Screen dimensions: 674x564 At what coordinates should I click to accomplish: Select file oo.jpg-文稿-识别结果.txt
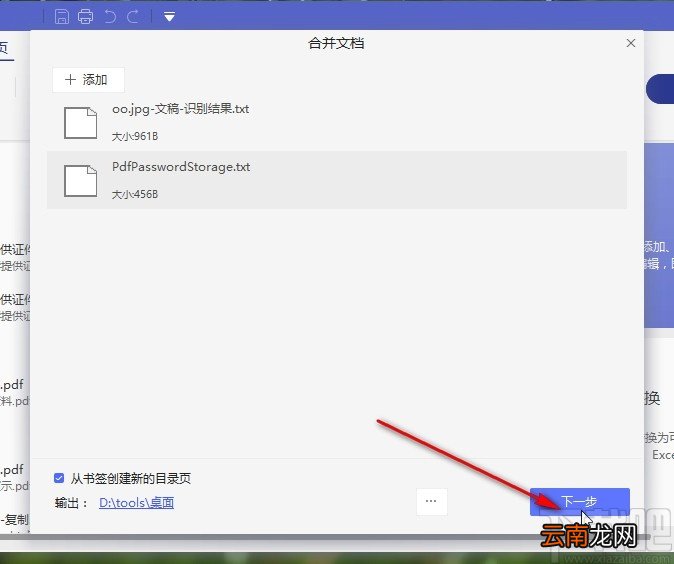pos(337,122)
